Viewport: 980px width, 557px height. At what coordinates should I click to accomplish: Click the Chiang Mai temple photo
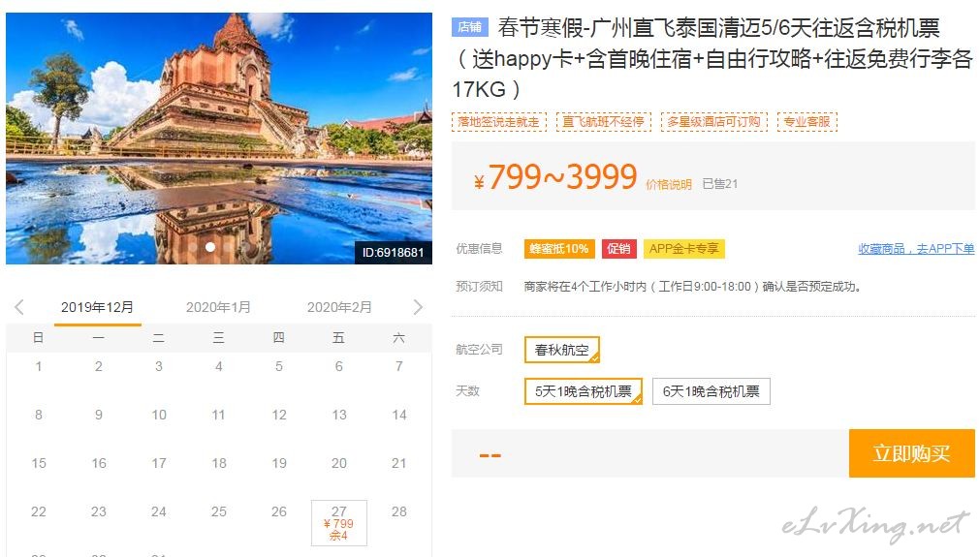point(219,139)
